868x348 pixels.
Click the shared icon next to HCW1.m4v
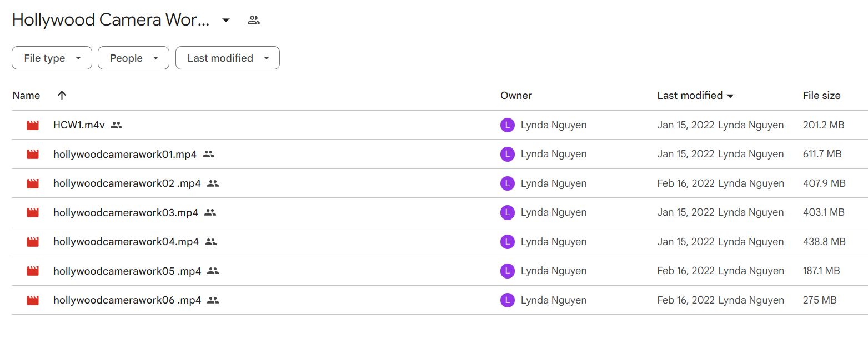click(x=116, y=125)
